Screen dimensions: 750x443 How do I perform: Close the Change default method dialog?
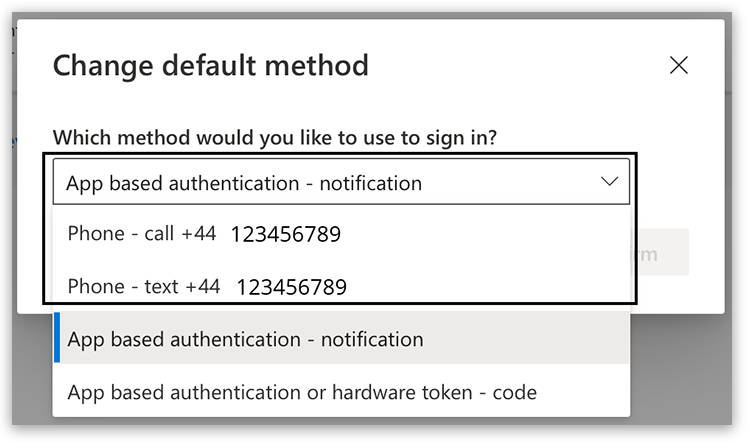point(679,66)
